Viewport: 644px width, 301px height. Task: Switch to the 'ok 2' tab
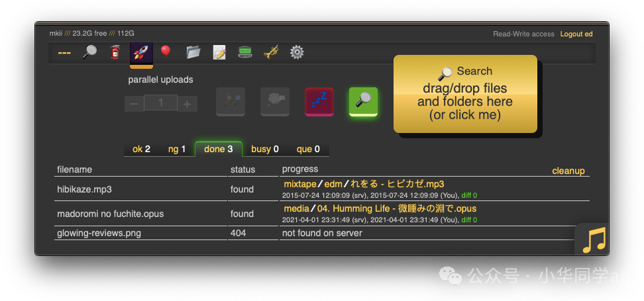(x=141, y=150)
